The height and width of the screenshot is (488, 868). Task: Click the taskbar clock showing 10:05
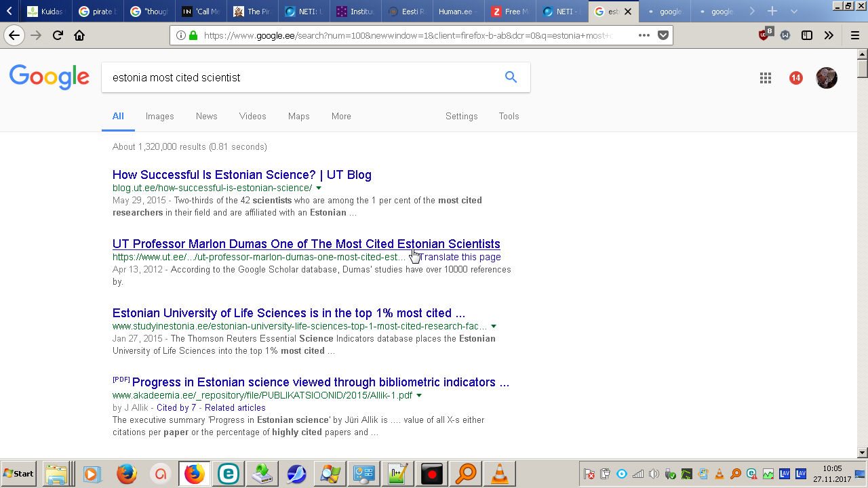[x=832, y=473]
